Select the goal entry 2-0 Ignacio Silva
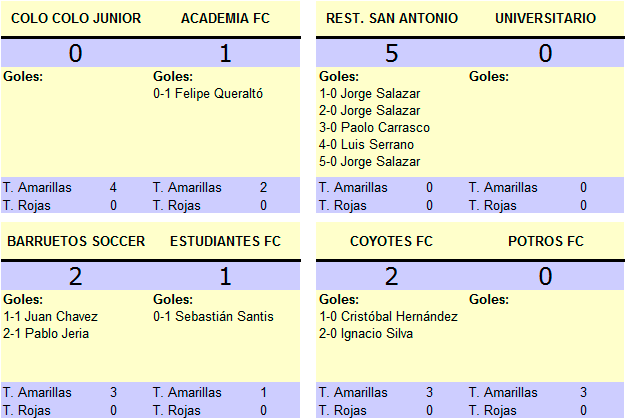The image size is (625, 419). coord(366,334)
